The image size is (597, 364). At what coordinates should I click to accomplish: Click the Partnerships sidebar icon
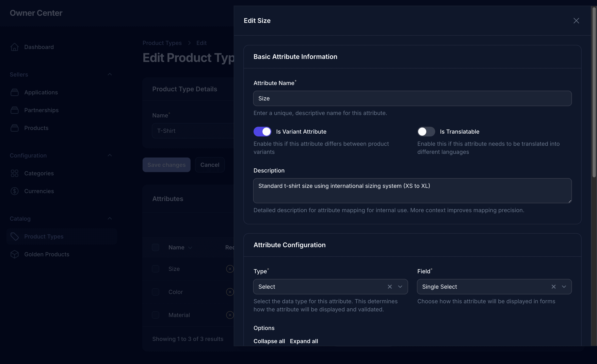pyautogui.click(x=15, y=110)
